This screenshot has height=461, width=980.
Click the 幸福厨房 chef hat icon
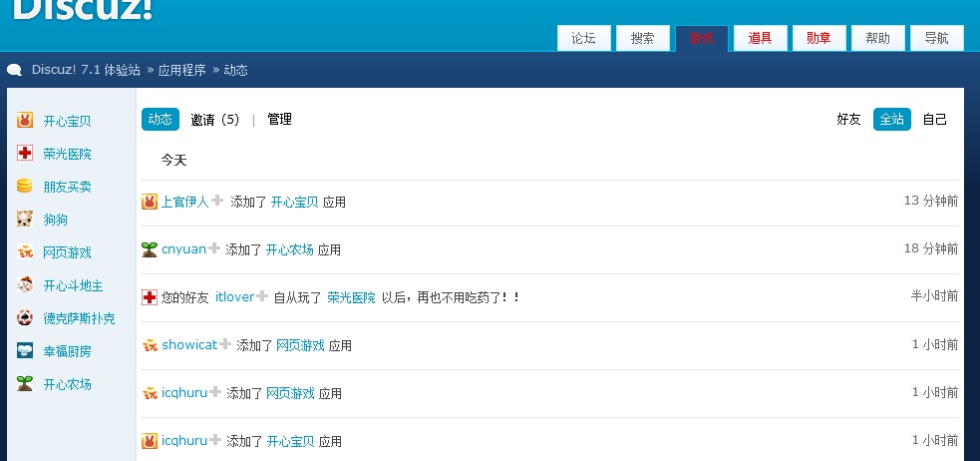(24, 351)
